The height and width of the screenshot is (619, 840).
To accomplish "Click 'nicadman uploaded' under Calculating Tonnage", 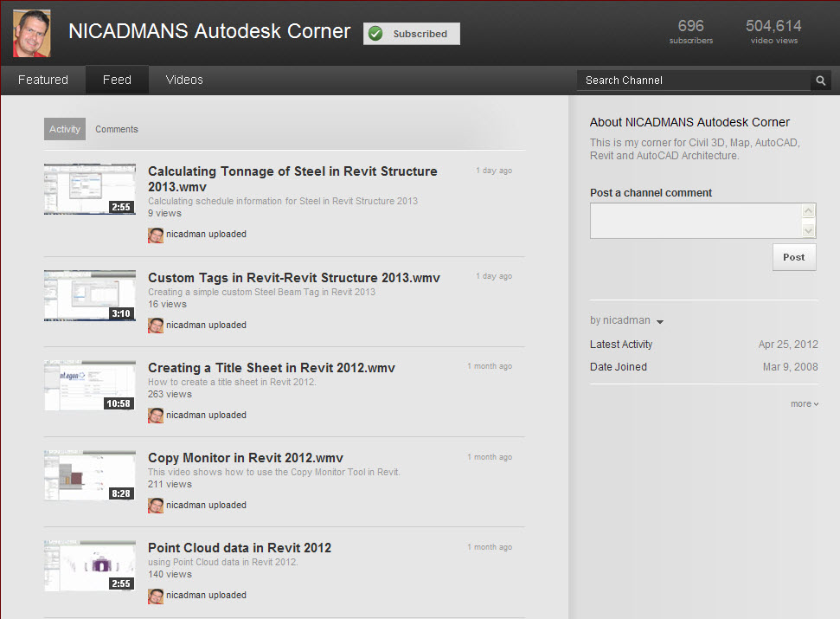I will tap(206, 235).
